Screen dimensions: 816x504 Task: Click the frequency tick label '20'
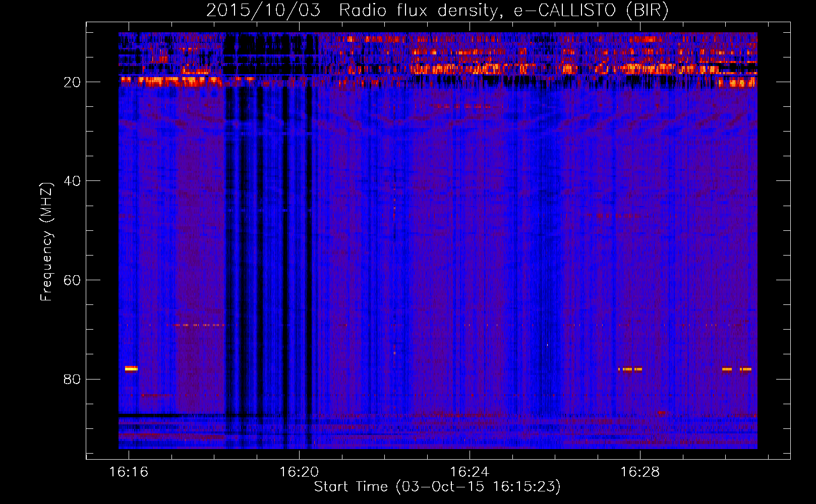72,82
